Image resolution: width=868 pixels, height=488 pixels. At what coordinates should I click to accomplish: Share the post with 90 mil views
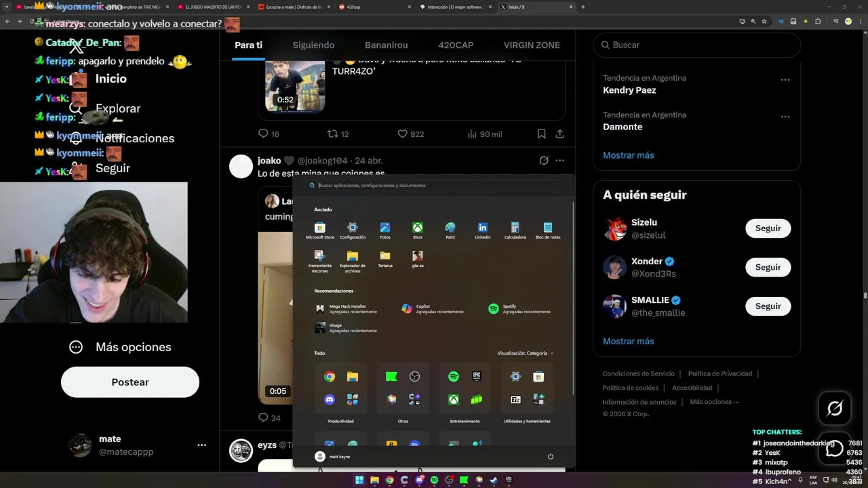click(x=560, y=134)
